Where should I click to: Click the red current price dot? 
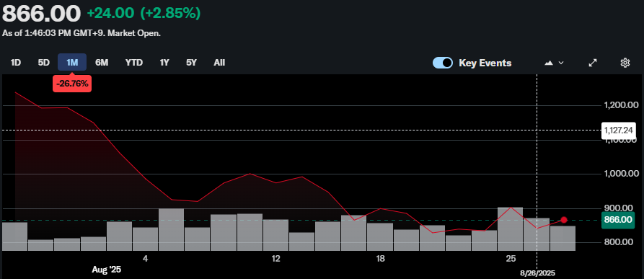pyautogui.click(x=564, y=220)
